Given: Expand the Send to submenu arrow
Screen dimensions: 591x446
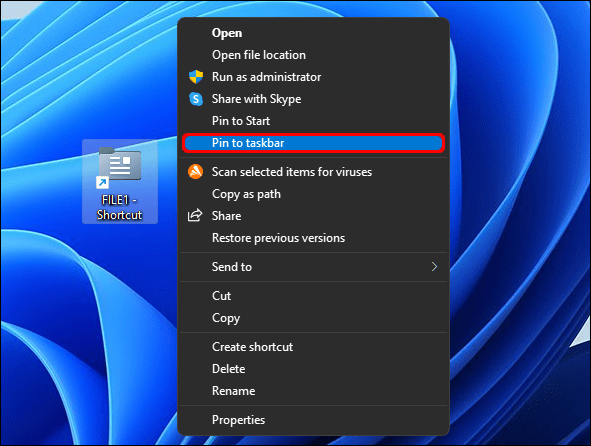Looking at the screenshot, I should tap(434, 267).
